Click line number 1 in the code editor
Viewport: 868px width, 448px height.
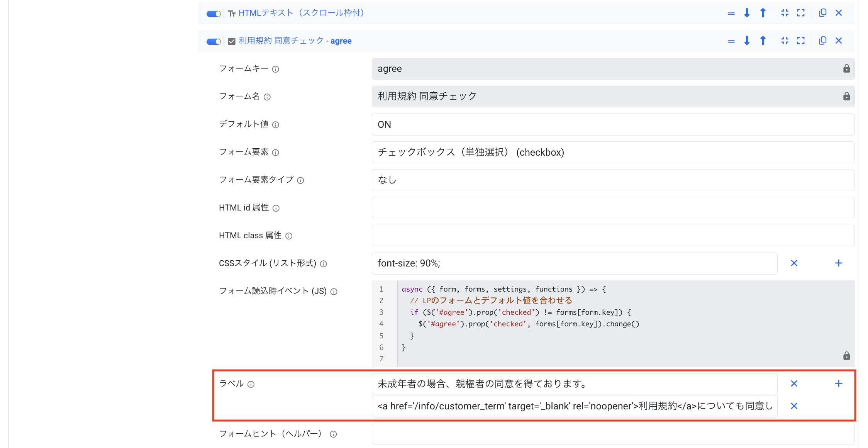coord(381,289)
